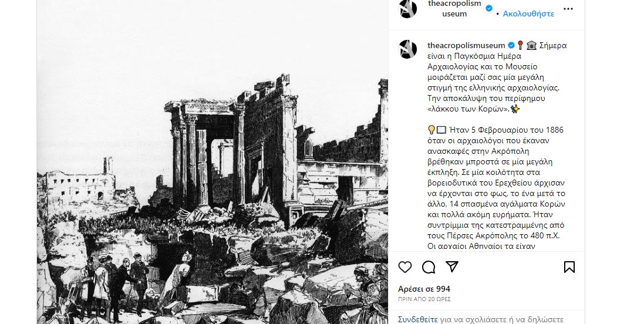Click the museum building emoji in caption

pos(531,45)
